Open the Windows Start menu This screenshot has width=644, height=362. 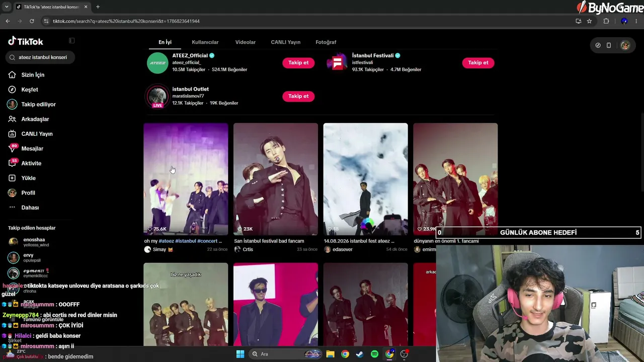tap(240, 354)
